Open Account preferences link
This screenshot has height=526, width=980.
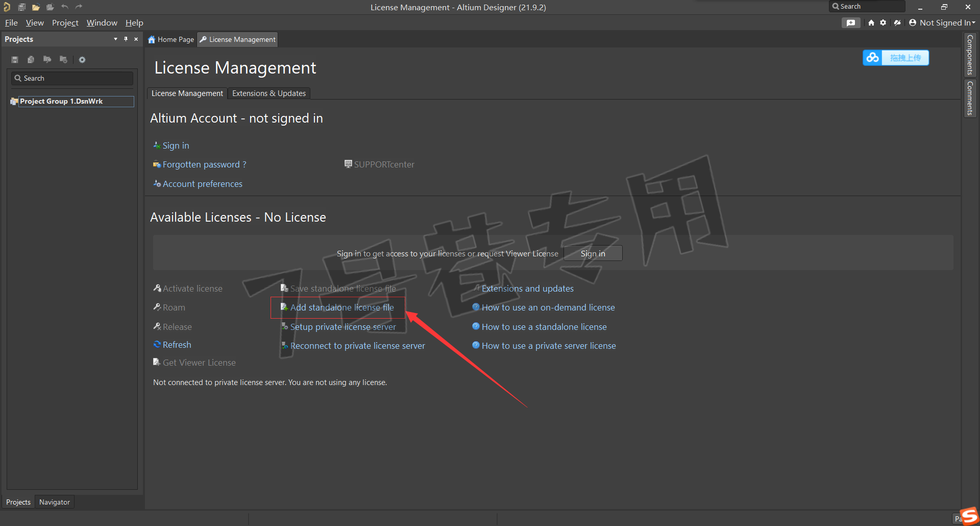point(203,184)
